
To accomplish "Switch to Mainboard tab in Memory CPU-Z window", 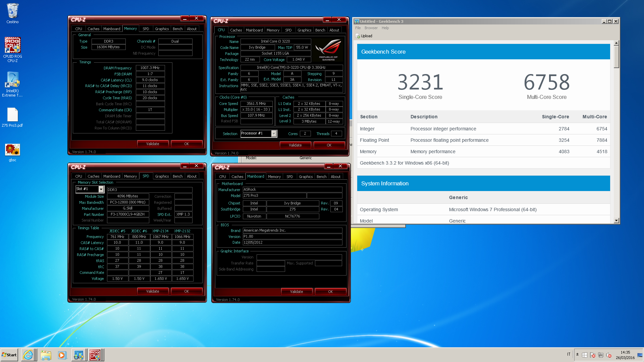I will (x=112, y=29).
